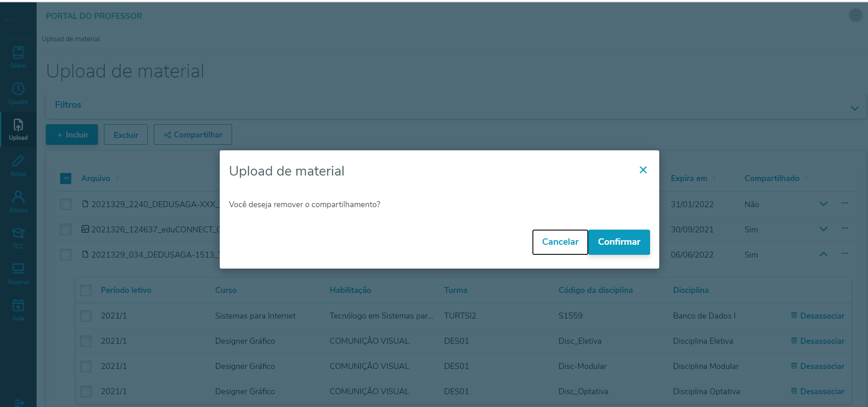Expand details of the 30/09/2021 file row
The image size is (868, 407).
[823, 229]
